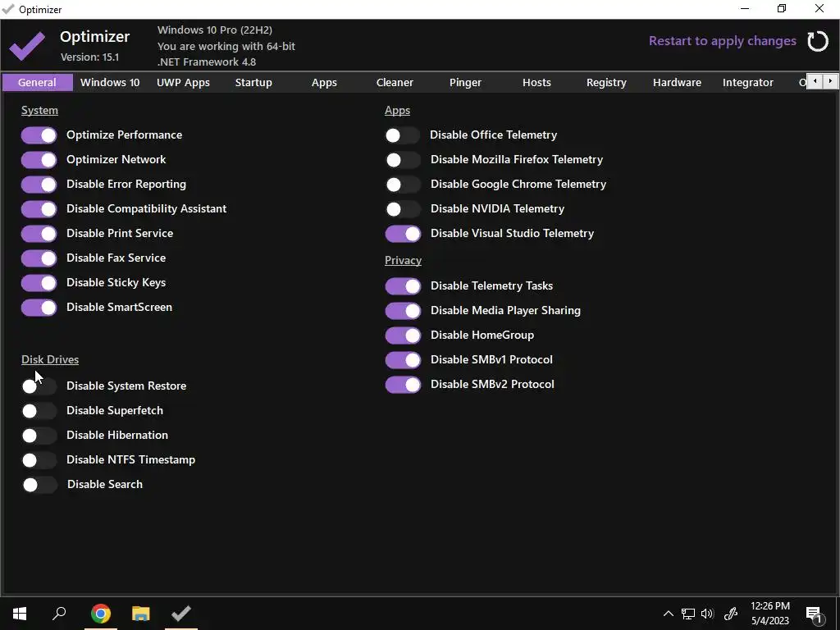The image size is (840, 630).
Task: Enable Disable Mozilla Firefox Telemetry switch
Action: click(403, 160)
